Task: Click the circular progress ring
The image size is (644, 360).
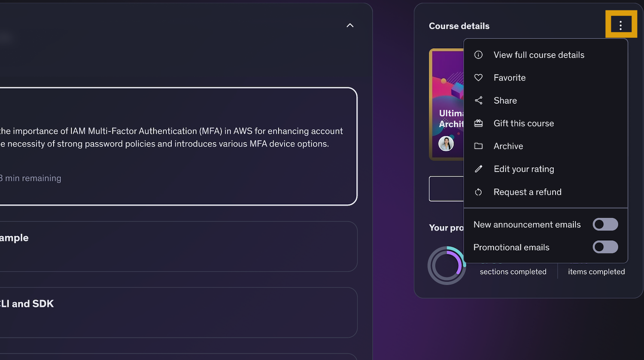Action: [x=447, y=265]
